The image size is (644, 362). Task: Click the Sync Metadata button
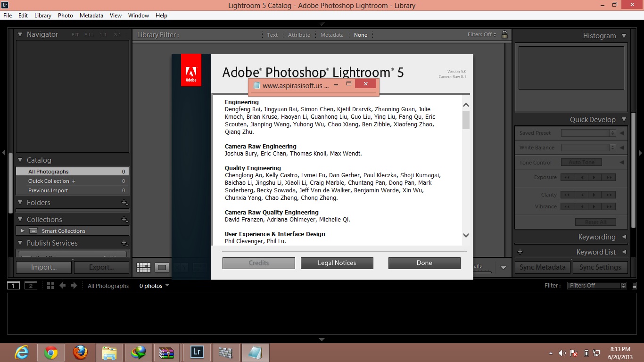(543, 267)
